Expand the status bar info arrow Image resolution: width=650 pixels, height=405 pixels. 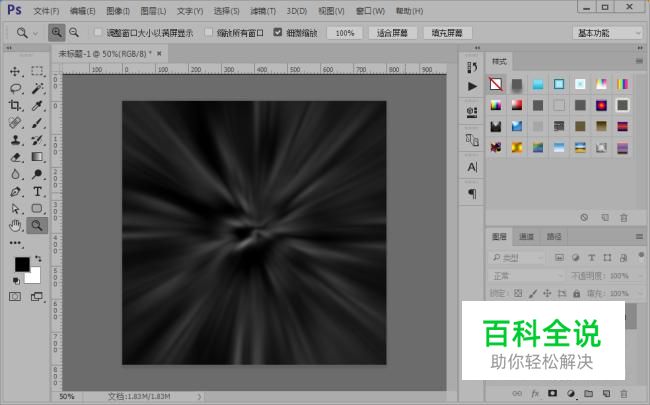[x=199, y=397]
